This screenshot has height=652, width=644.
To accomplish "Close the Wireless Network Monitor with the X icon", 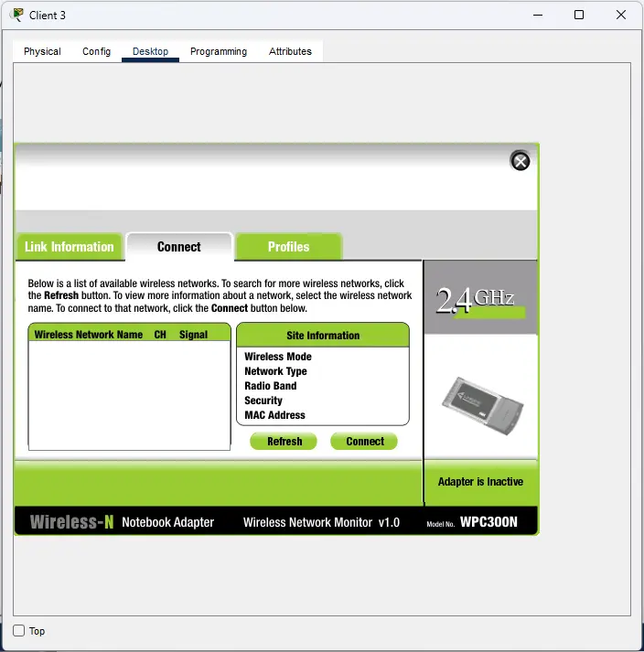I will (520, 161).
